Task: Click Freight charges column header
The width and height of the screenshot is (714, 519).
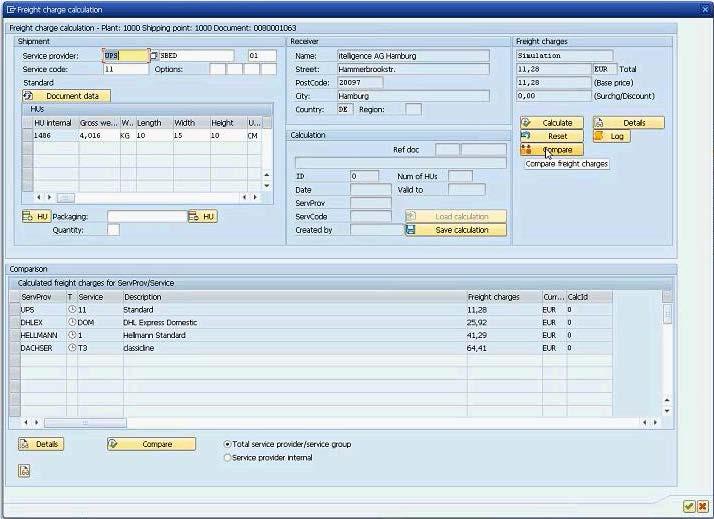Action: pyautogui.click(x=504, y=297)
